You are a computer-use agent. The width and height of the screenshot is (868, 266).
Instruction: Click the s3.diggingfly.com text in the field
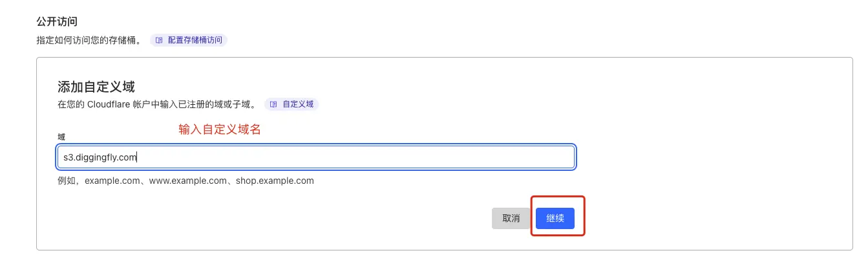[x=100, y=157]
